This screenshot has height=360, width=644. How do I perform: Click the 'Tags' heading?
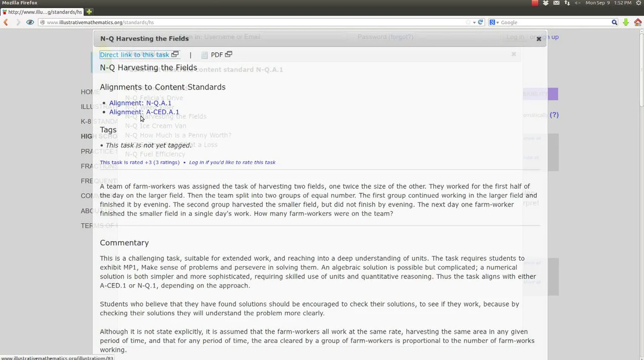[x=108, y=130]
